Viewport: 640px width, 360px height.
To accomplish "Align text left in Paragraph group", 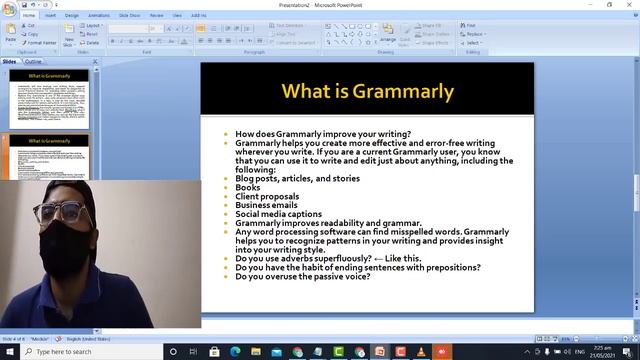I will [201, 41].
